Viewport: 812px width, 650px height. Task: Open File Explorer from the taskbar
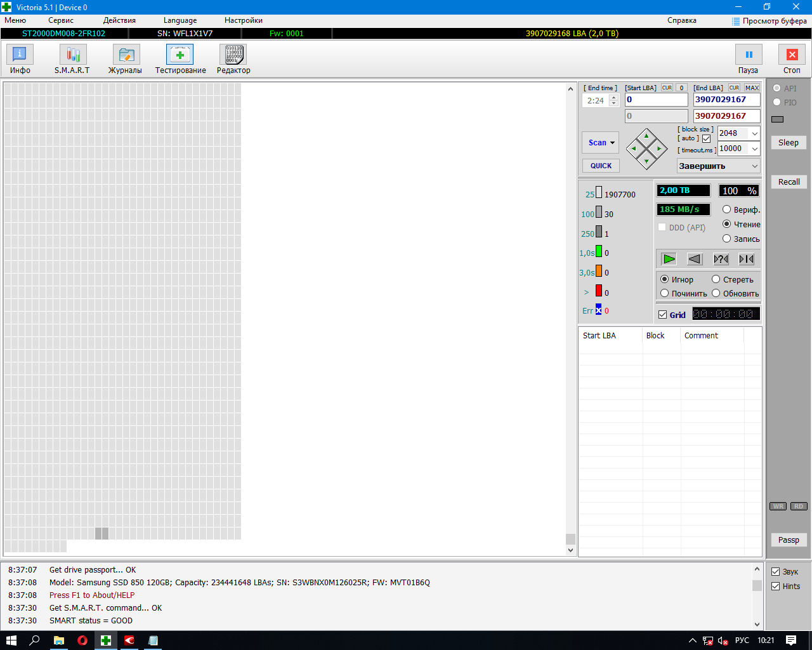59,640
